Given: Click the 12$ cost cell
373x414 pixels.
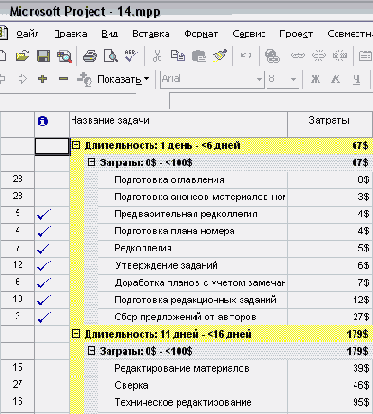Looking at the screenshot, I should (329, 300).
